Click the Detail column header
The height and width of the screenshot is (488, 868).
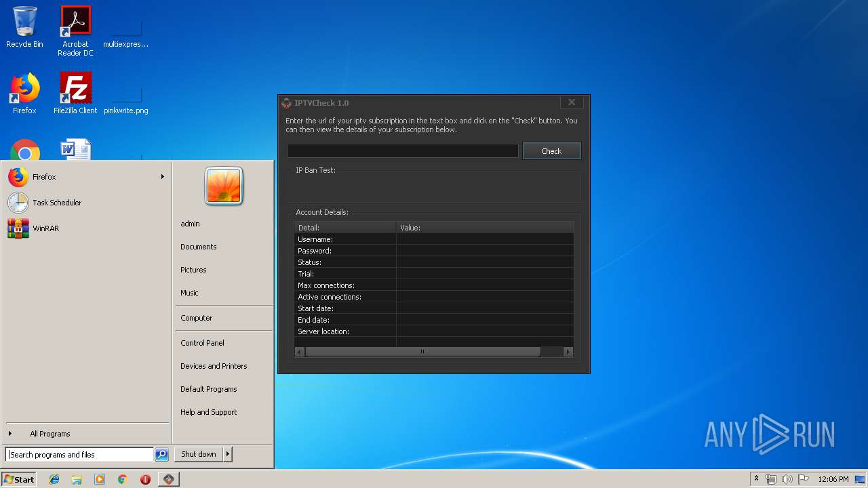[x=345, y=228]
